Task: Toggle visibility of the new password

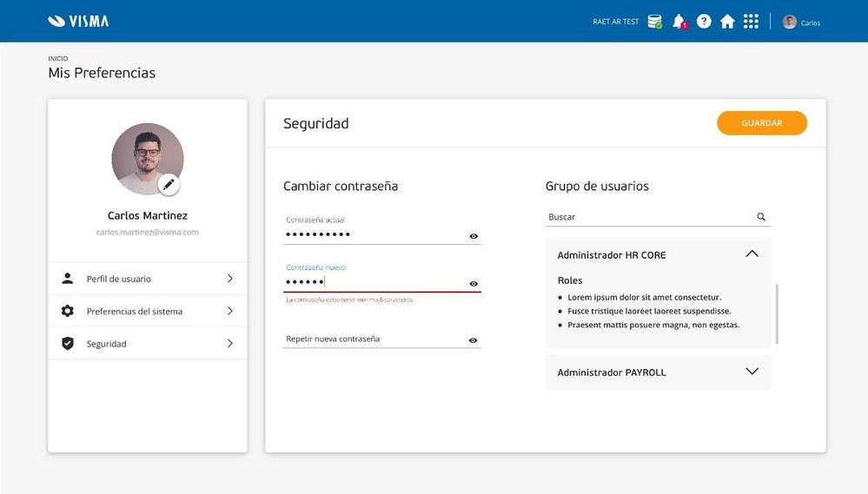Action: (474, 284)
